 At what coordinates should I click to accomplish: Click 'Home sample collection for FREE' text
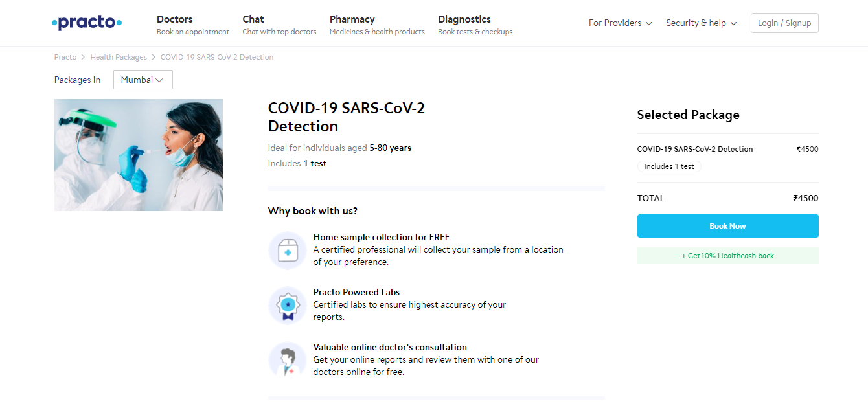pos(382,237)
